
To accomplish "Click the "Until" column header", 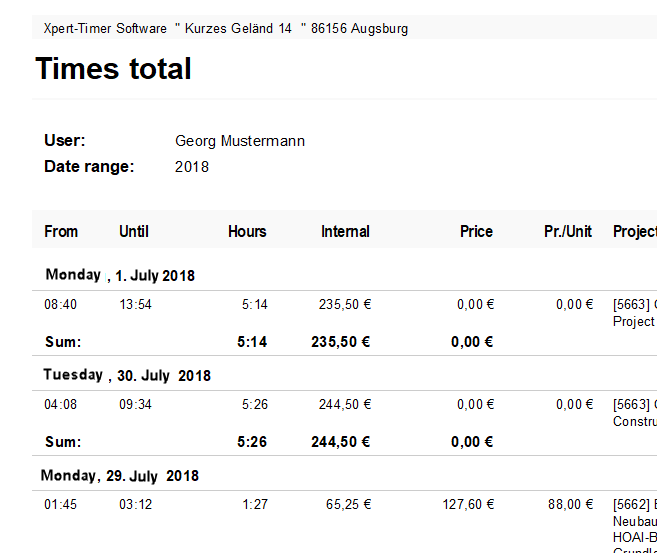I will tap(133, 231).
